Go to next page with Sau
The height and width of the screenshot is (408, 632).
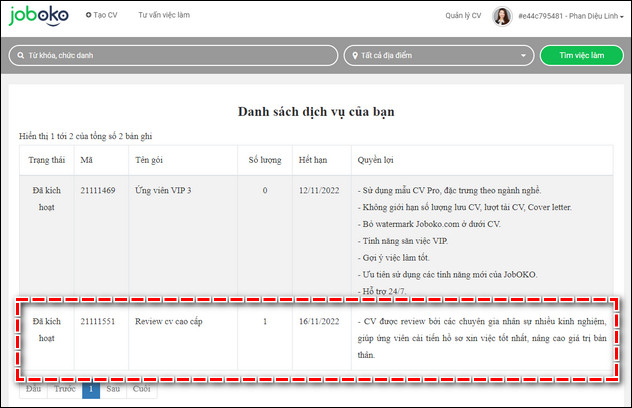[x=113, y=388]
